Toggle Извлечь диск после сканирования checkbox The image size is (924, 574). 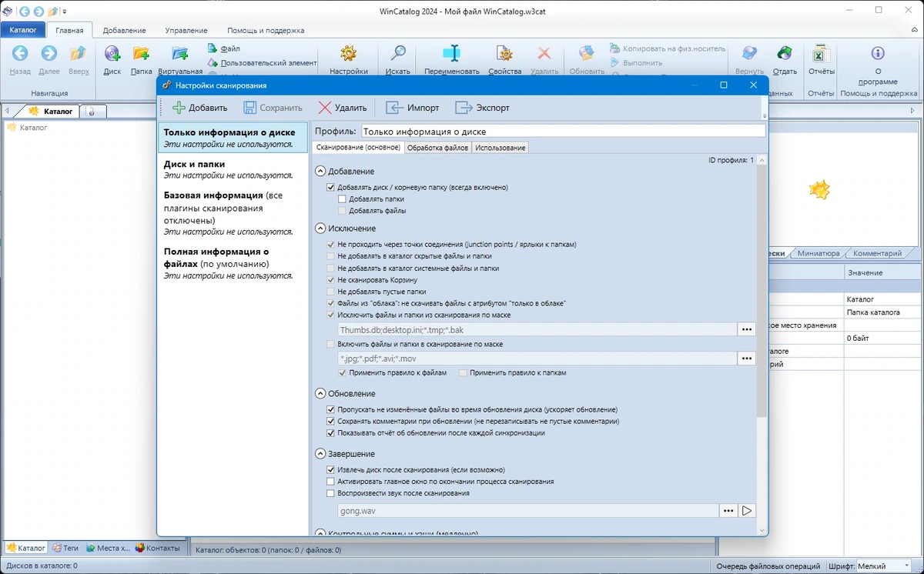[331, 469]
